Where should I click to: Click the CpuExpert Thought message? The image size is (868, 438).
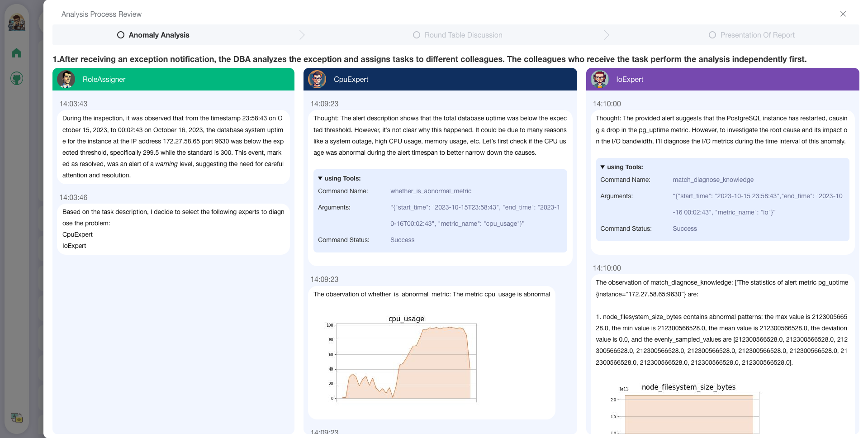pos(440,135)
